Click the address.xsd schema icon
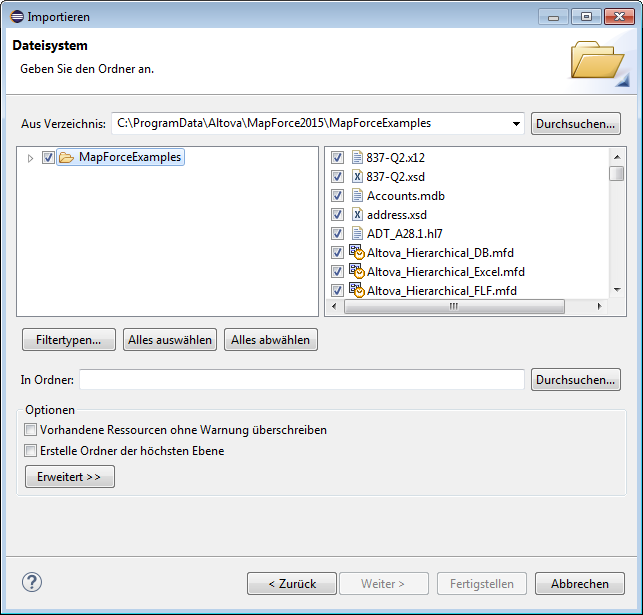The width and height of the screenshot is (643, 615). 357,214
